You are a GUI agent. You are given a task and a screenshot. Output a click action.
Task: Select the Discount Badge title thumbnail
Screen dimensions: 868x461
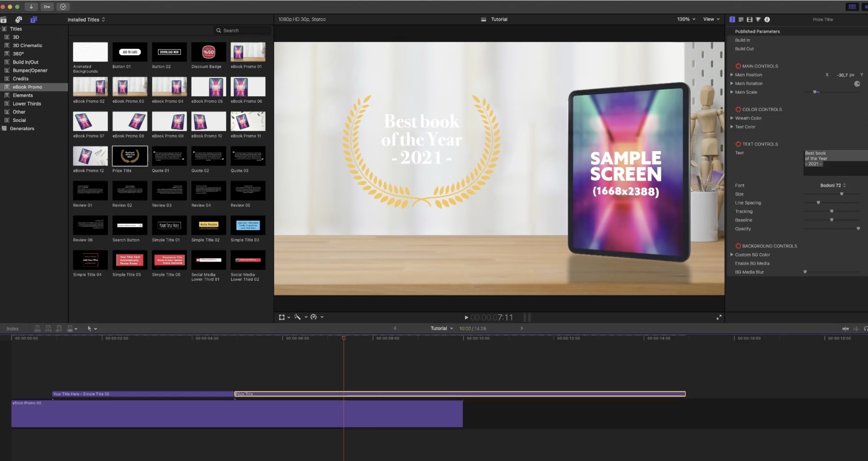pos(209,52)
